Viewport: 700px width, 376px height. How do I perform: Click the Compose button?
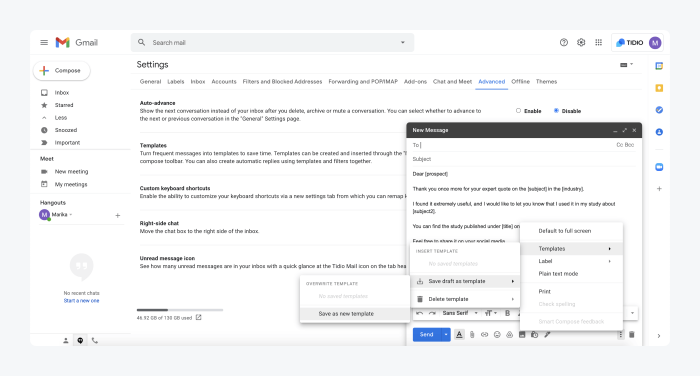point(62,71)
